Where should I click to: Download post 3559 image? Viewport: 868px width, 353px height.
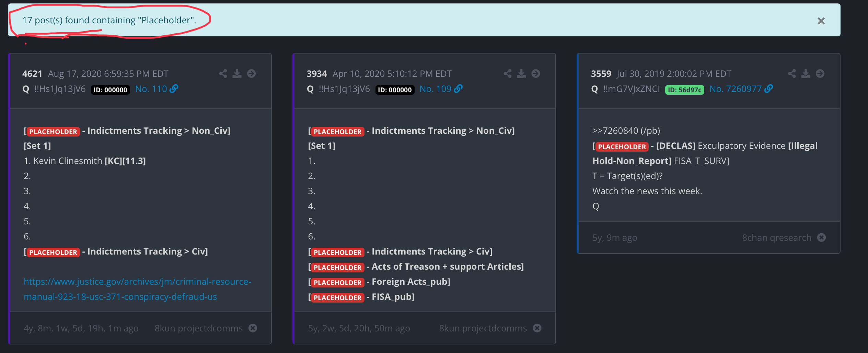[x=806, y=73]
